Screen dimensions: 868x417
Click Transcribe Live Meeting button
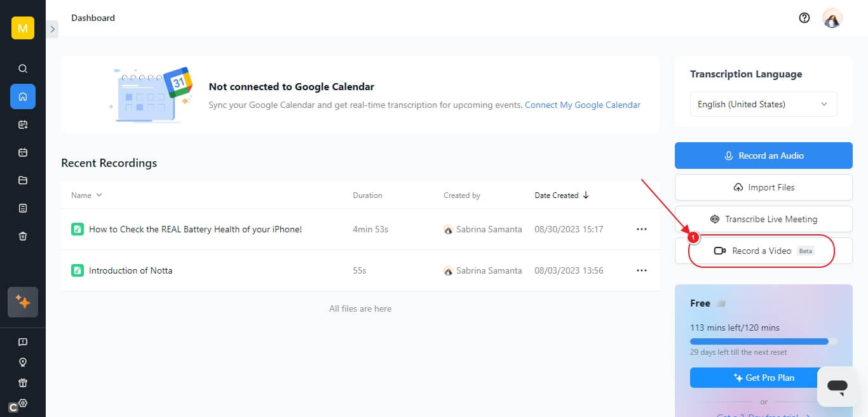pos(763,219)
